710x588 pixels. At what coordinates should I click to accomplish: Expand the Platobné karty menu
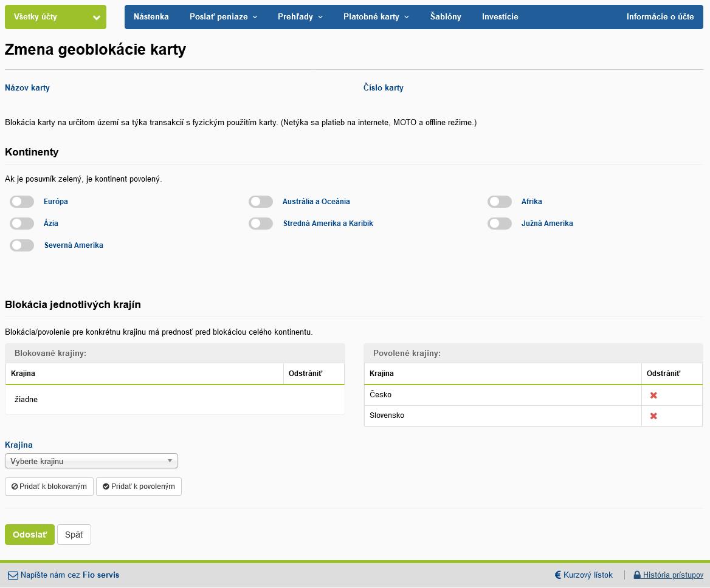pos(376,17)
